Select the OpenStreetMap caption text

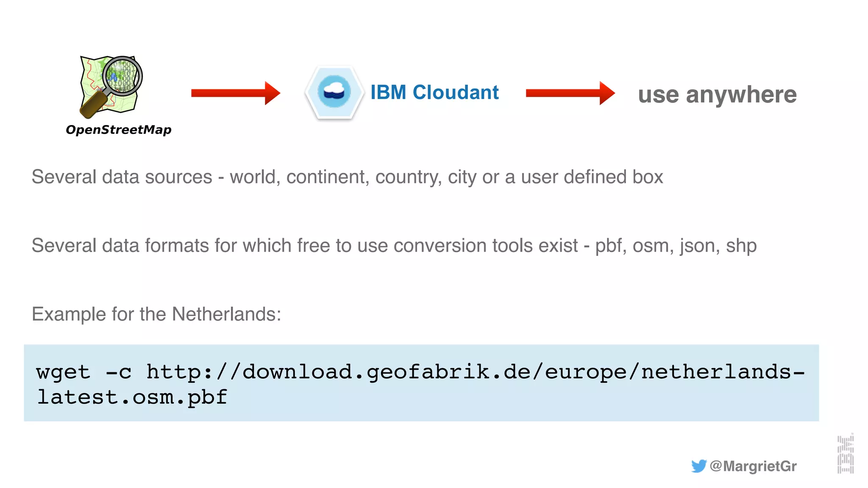click(x=119, y=130)
